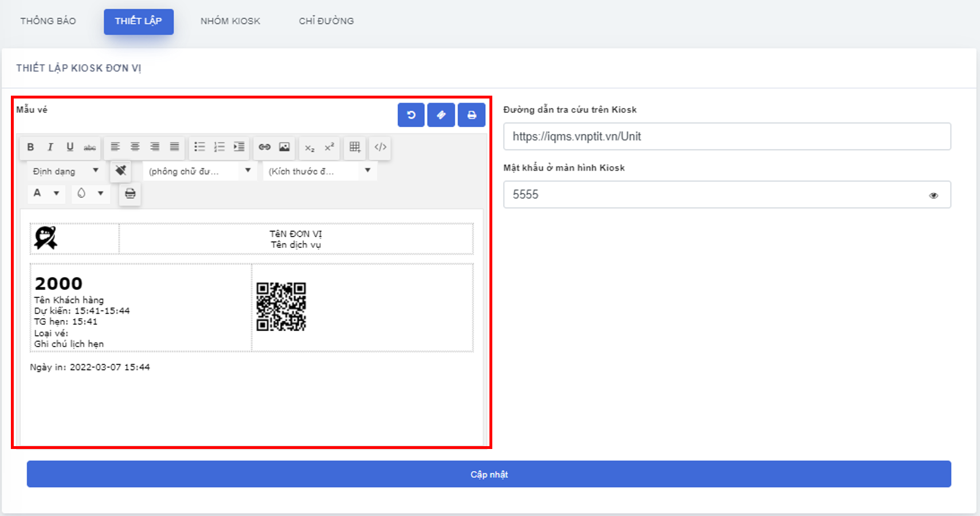Click the print icon in the editor toolbar
The height and width of the screenshot is (516, 980).
coord(130,194)
